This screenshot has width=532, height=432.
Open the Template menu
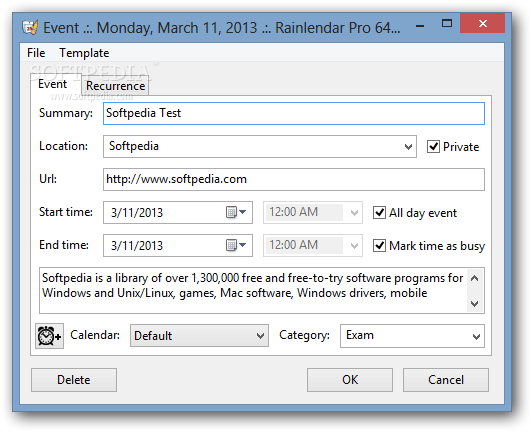(x=84, y=53)
